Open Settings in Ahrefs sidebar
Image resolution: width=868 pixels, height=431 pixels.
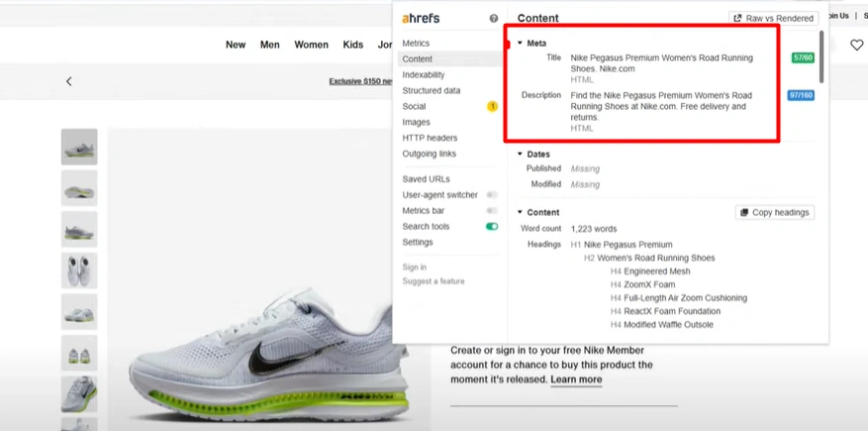pyautogui.click(x=418, y=242)
